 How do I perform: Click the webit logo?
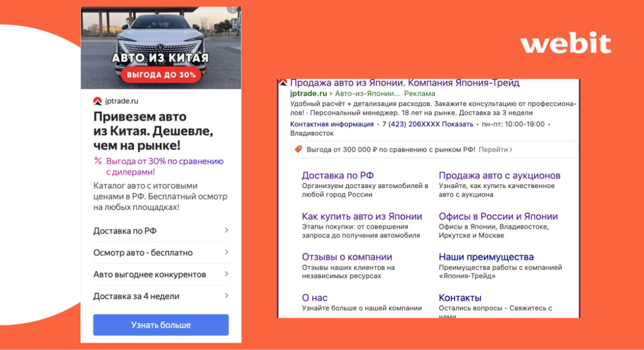pyautogui.click(x=565, y=44)
